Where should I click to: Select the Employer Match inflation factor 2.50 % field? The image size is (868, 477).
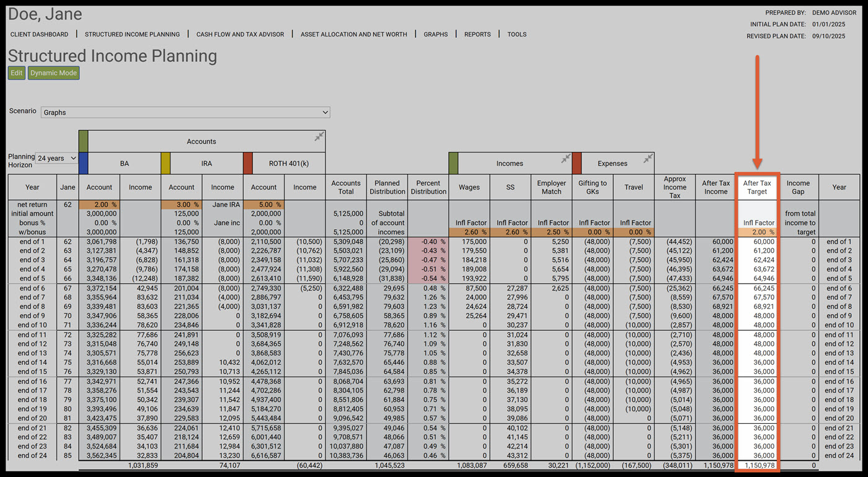point(552,232)
